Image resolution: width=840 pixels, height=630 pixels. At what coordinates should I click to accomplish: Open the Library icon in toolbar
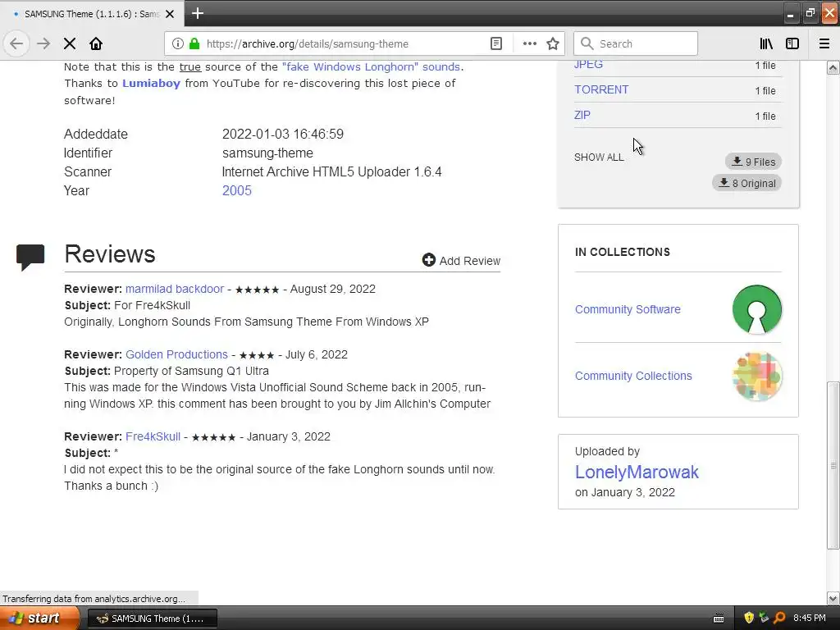(x=766, y=43)
